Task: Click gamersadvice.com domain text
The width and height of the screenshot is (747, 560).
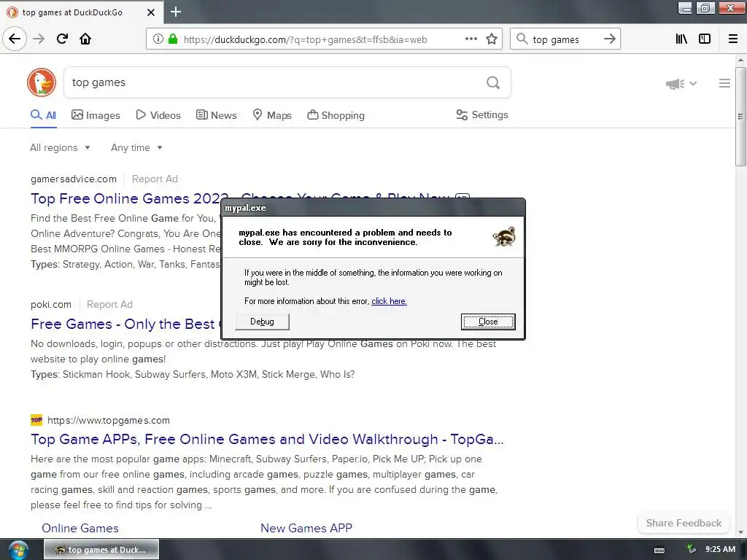Action: tap(74, 179)
